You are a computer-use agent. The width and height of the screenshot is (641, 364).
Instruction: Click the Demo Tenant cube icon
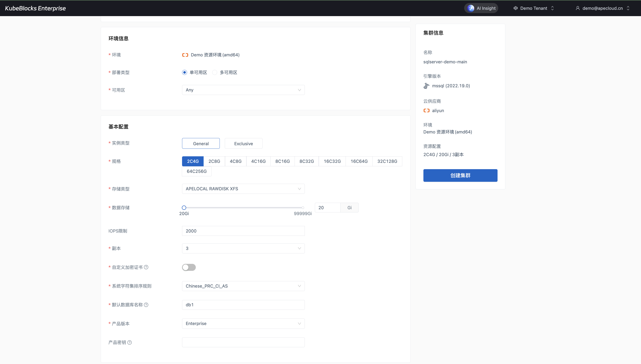(x=515, y=8)
